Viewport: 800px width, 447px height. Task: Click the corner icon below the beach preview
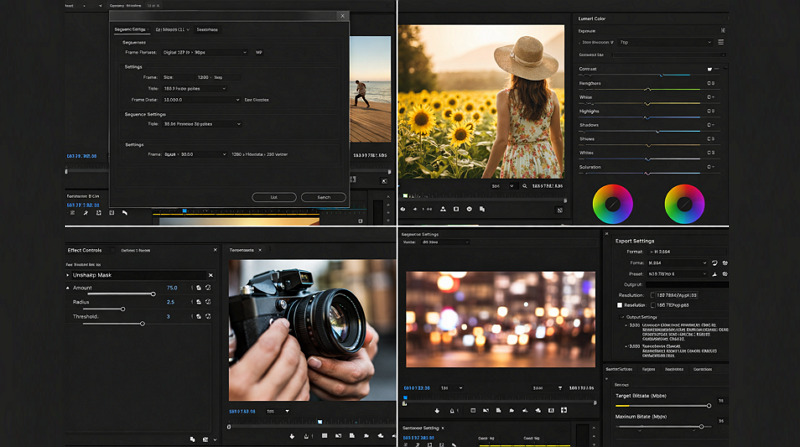pos(384,181)
